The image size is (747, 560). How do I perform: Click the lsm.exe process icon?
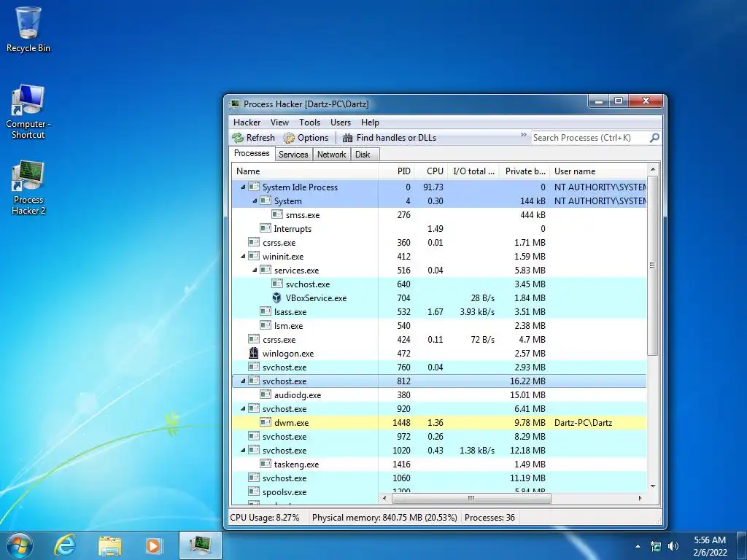tap(266, 326)
